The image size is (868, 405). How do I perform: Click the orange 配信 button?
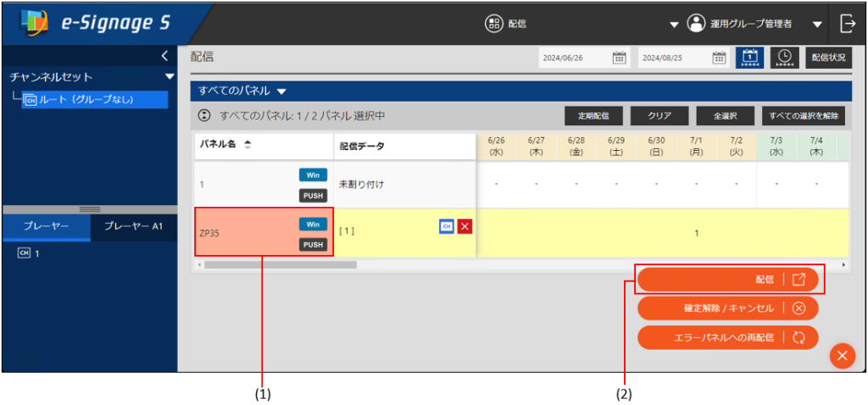pos(728,280)
